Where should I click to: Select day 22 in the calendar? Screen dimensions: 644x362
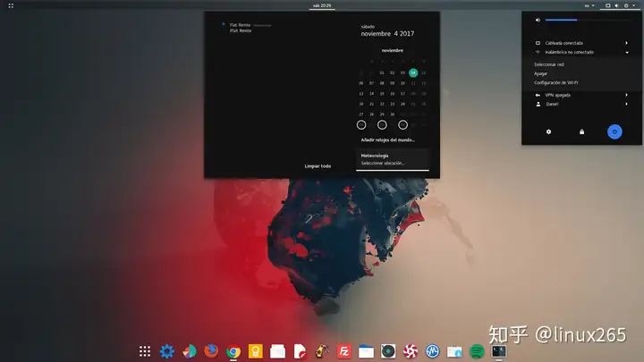coord(382,104)
